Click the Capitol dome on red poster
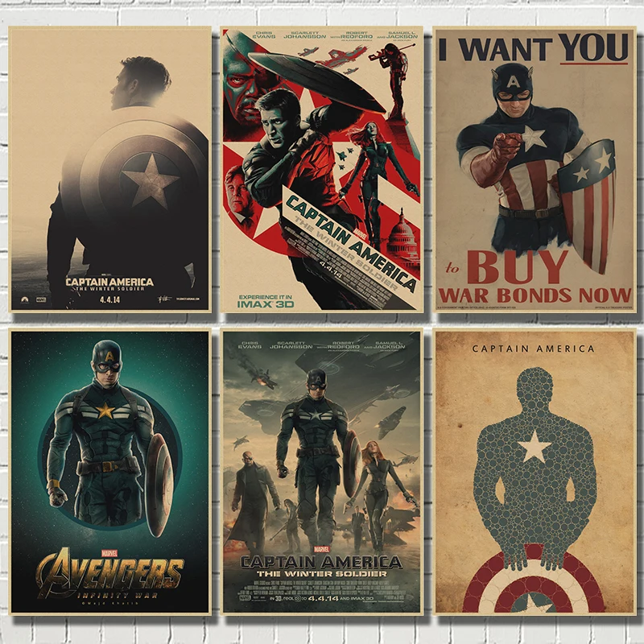 point(402,236)
